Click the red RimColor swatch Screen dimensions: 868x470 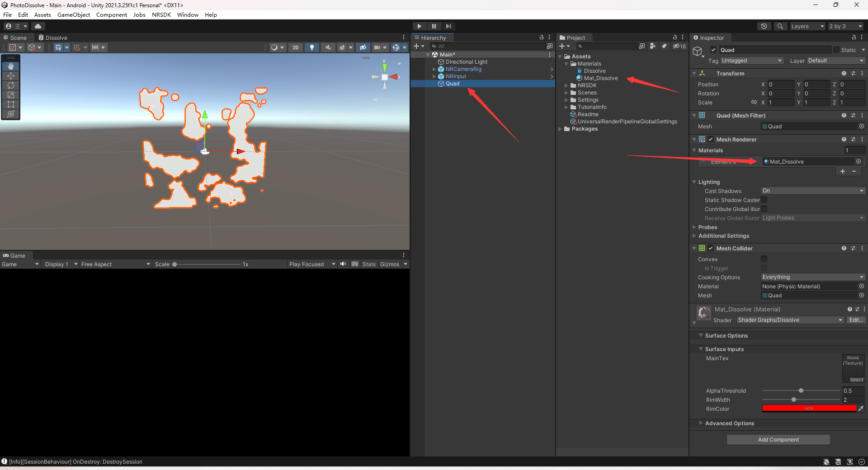click(809, 409)
